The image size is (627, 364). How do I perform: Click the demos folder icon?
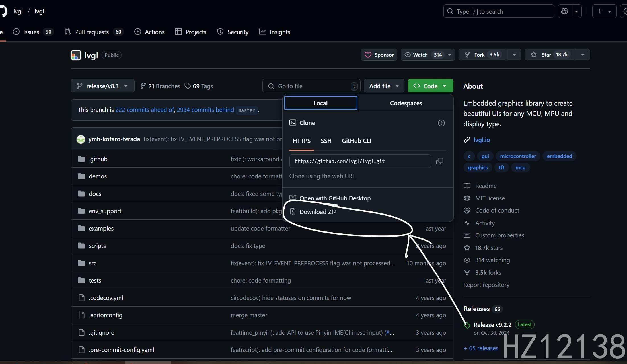[x=81, y=176]
